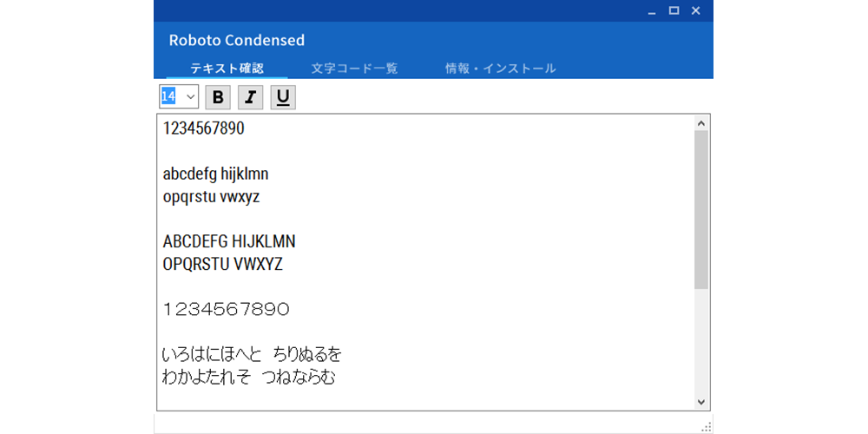Screen dimensions: 868x434
Task: Click the text line opqrstu vwxyz
Action: click(x=212, y=198)
